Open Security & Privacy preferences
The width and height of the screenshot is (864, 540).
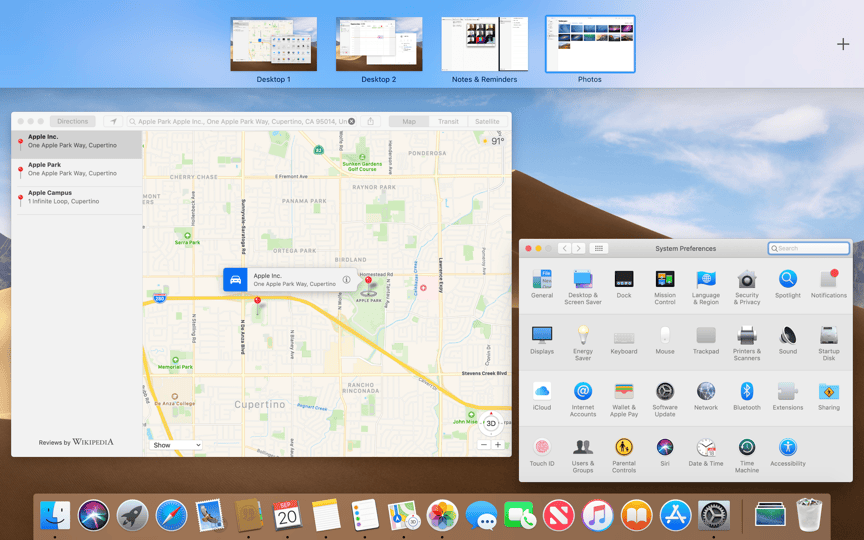(x=747, y=287)
